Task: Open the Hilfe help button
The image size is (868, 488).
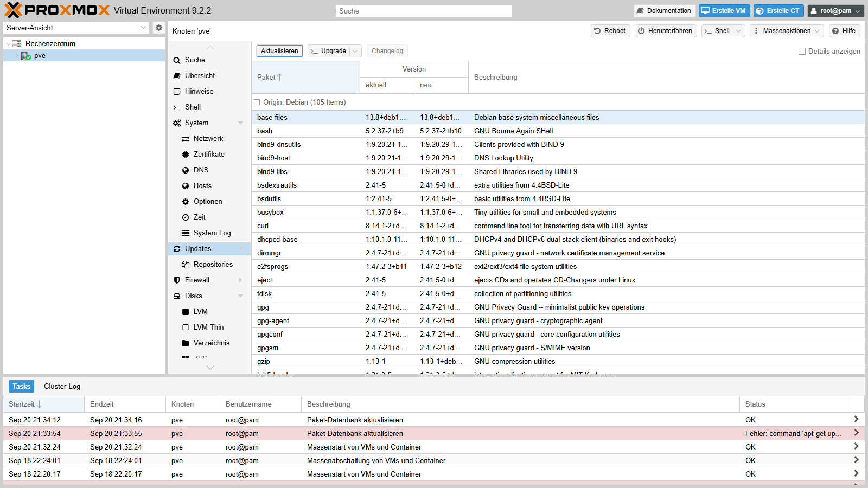Action: (x=844, y=31)
